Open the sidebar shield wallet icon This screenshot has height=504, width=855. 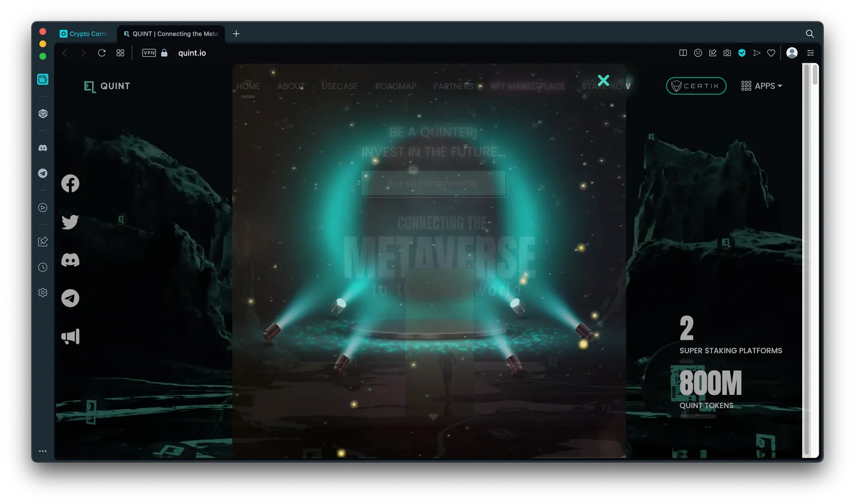(43, 114)
